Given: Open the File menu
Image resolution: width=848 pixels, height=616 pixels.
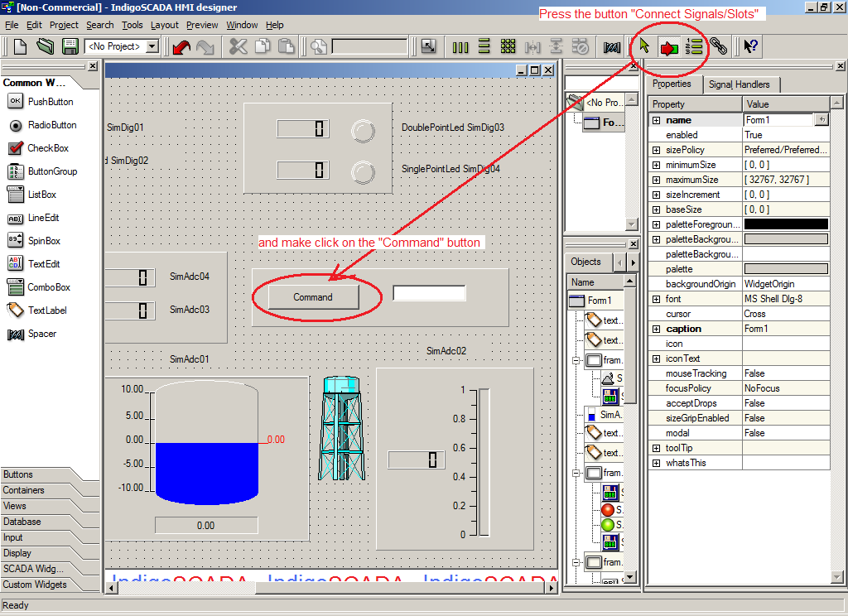Looking at the screenshot, I should click(12, 25).
